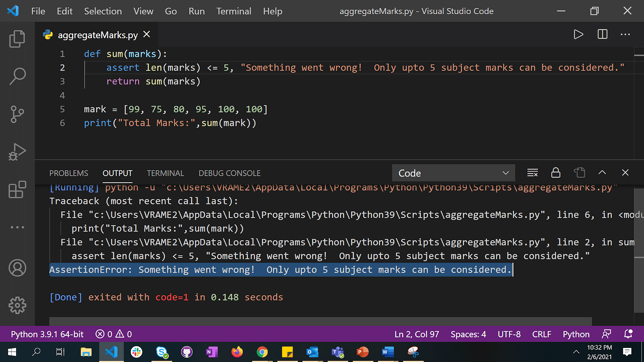Place cursor on 'return sum(marks)' line

153,81
